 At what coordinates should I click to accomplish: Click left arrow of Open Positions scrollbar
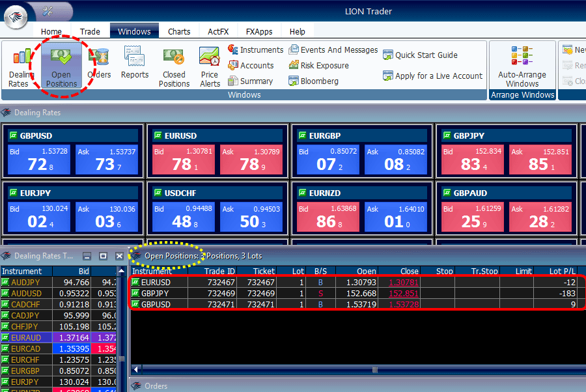[136, 370]
